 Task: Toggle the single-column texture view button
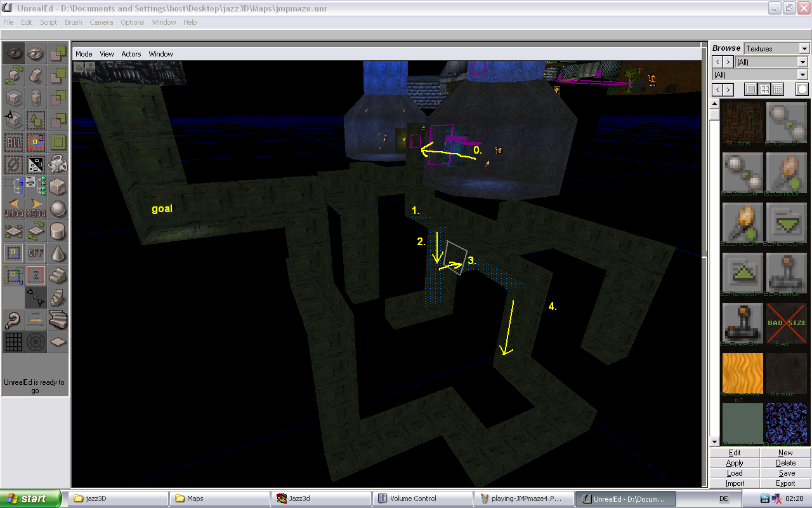[x=751, y=90]
